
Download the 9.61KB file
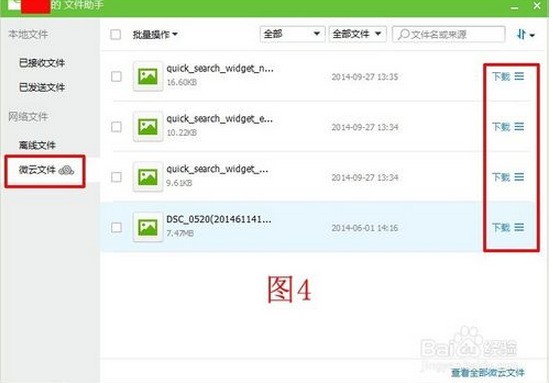pos(501,177)
